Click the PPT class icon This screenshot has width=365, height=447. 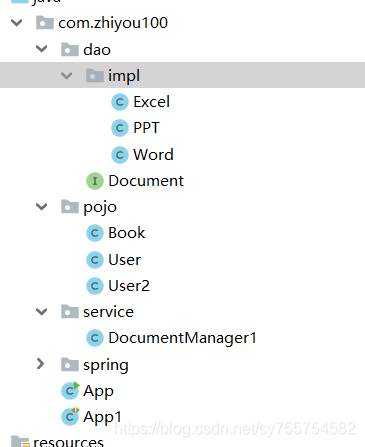coord(120,128)
